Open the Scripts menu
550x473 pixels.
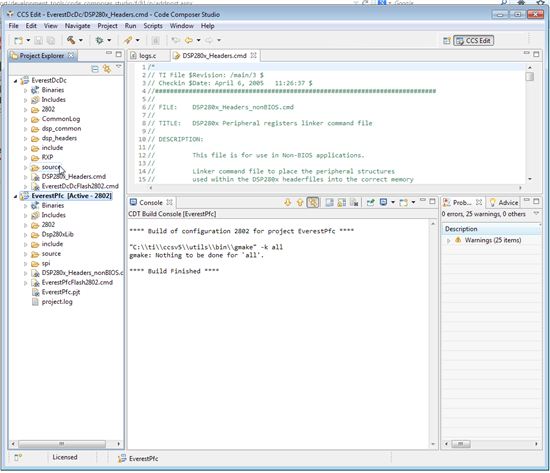pyautogui.click(x=153, y=26)
